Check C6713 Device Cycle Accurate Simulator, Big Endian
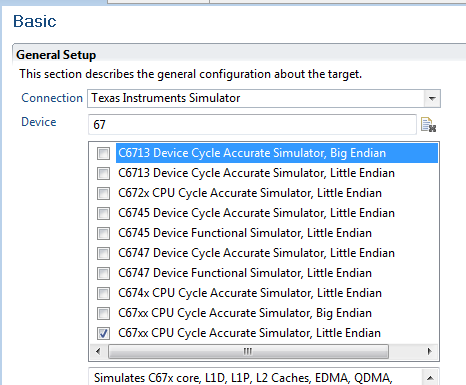This screenshot has height=385, width=466. tap(103, 153)
